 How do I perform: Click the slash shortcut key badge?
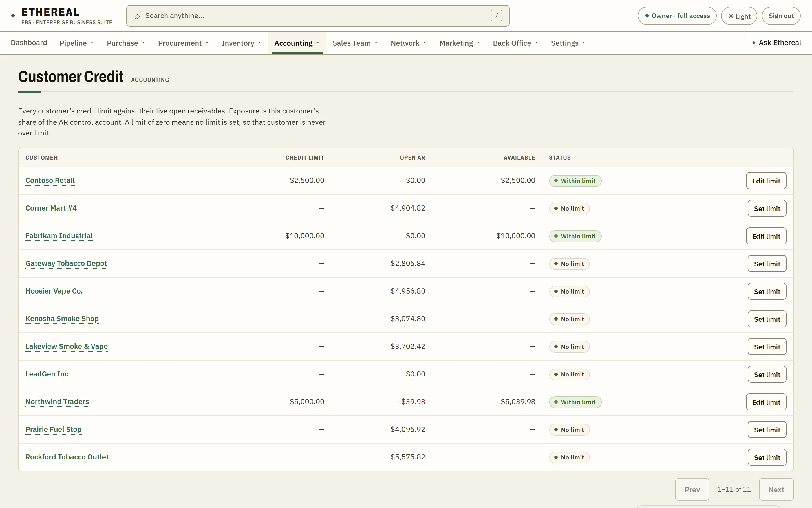click(496, 16)
